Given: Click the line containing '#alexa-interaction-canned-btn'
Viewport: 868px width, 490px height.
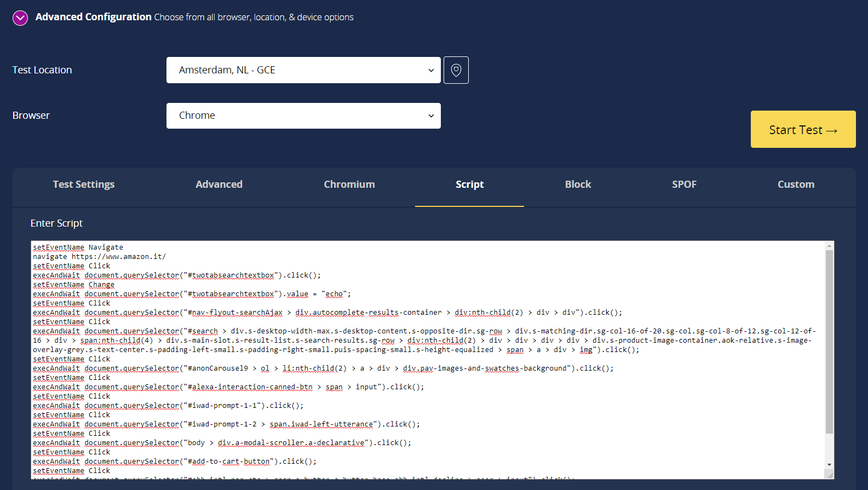Looking at the screenshot, I should (228, 387).
